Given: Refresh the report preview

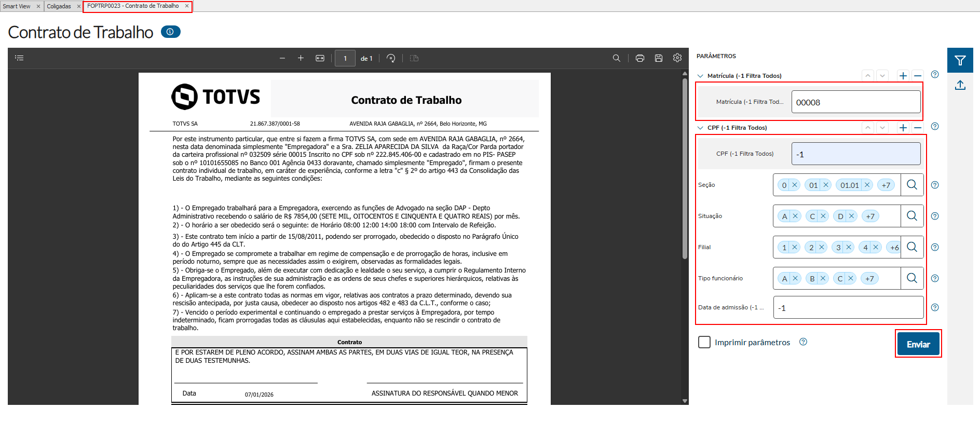Looking at the screenshot, I should coord(391,58).
